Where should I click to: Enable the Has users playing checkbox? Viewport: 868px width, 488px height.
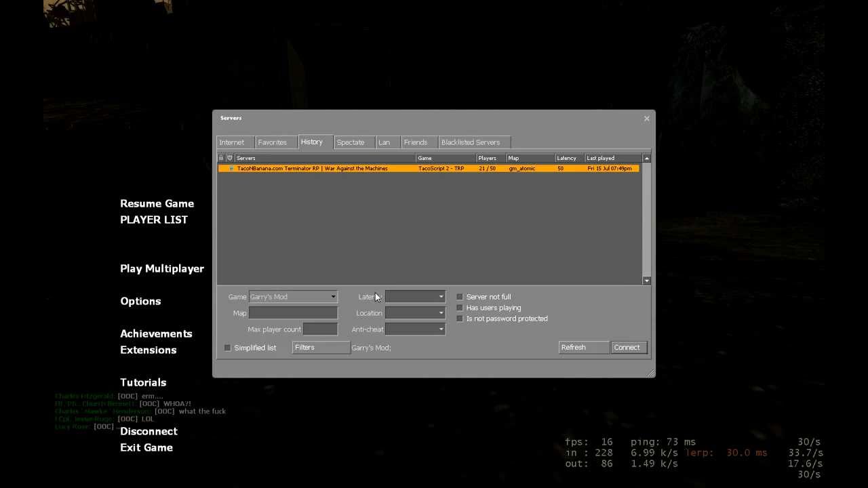click(x=460, y=308)
